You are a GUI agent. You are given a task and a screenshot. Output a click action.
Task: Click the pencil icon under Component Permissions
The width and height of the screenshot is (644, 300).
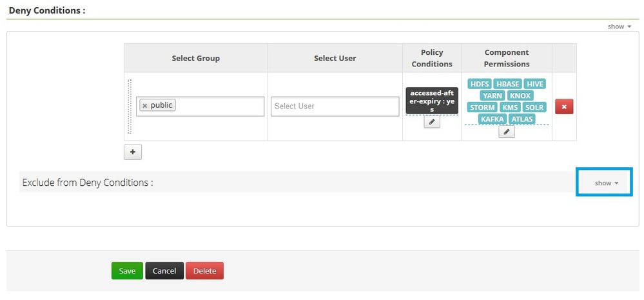click(507, 132)
